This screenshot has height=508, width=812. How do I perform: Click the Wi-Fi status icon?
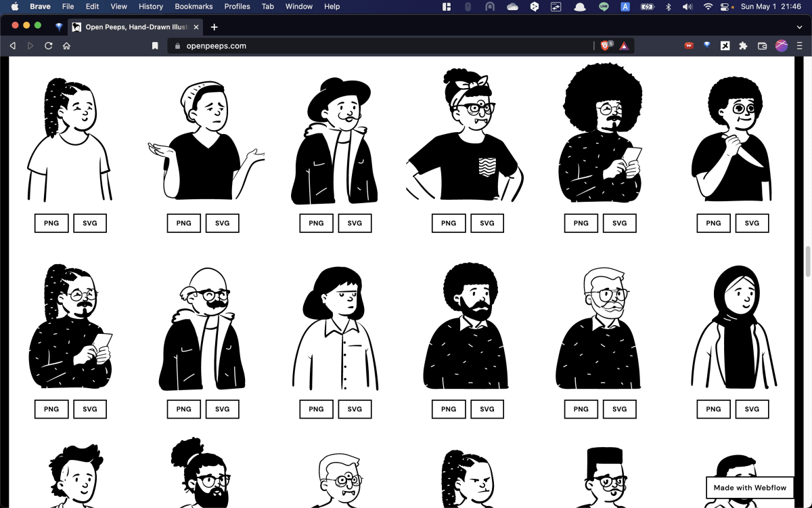[x=708, y=7]
